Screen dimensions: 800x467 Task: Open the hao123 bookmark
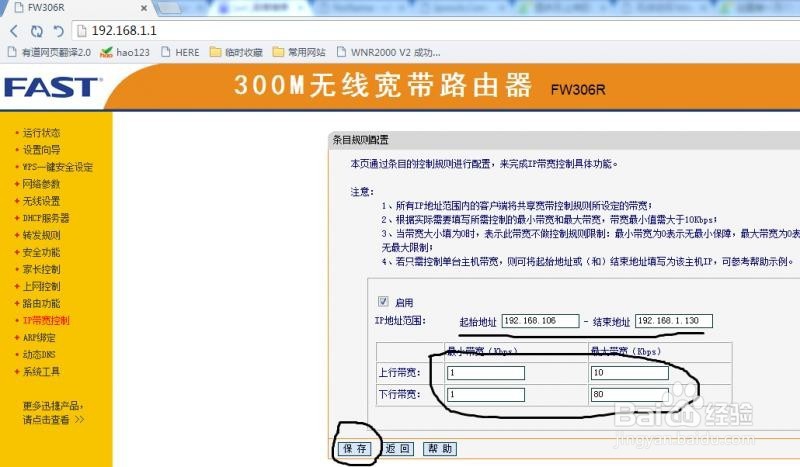tap(125, 52)
